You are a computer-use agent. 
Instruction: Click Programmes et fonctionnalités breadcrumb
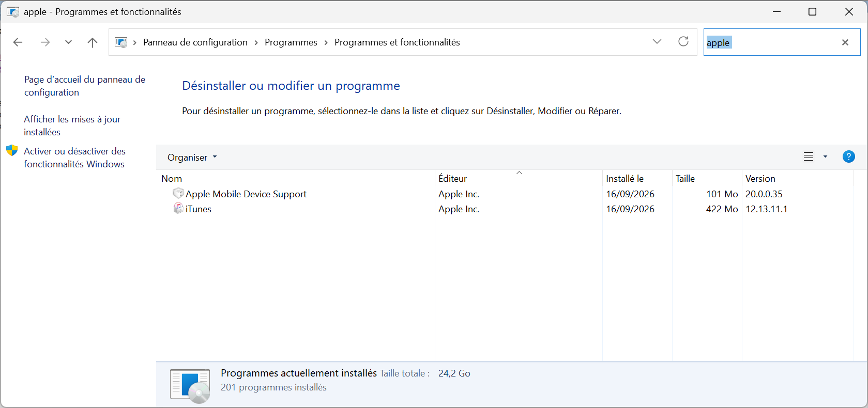[397, 42]
